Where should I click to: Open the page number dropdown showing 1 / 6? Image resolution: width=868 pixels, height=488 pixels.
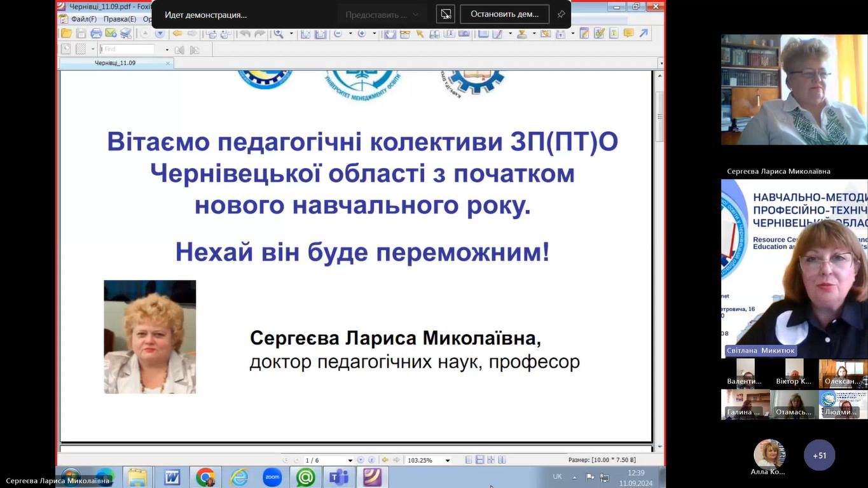(x=350, y=460)
